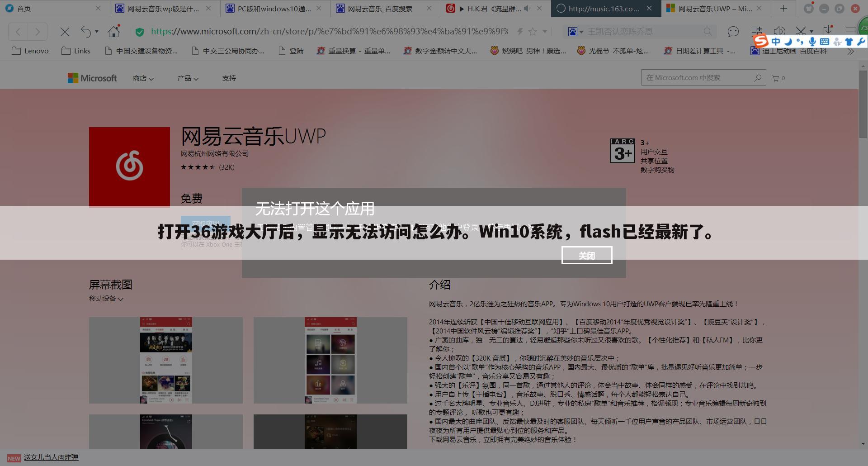Click the Sogou microphone voice input icon
Viewport: 868px width, 466px height.
point(812,42)
